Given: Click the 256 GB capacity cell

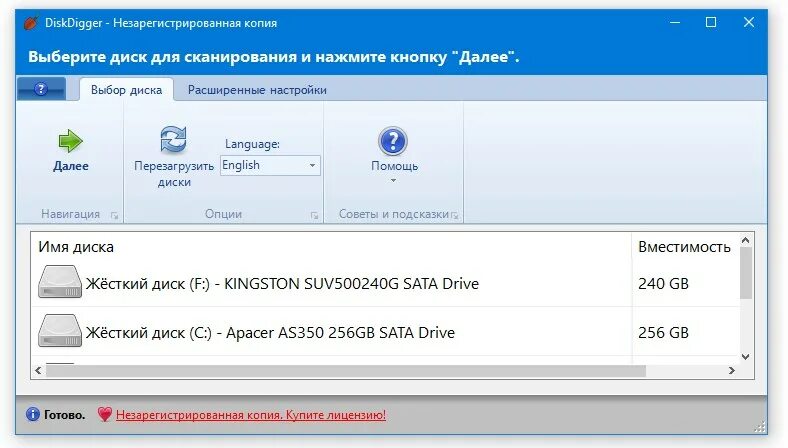Looking at the screenshot, I should [x=663, y=332].
